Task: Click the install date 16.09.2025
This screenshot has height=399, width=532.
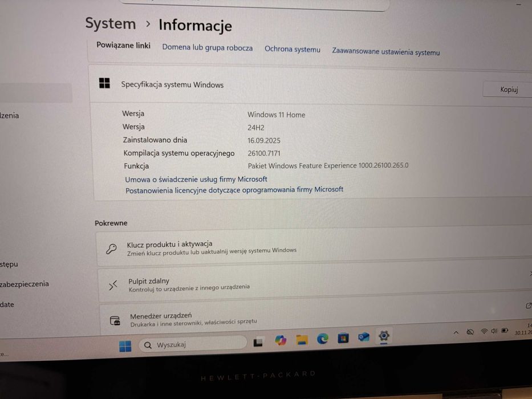Action: coord(264,140)
